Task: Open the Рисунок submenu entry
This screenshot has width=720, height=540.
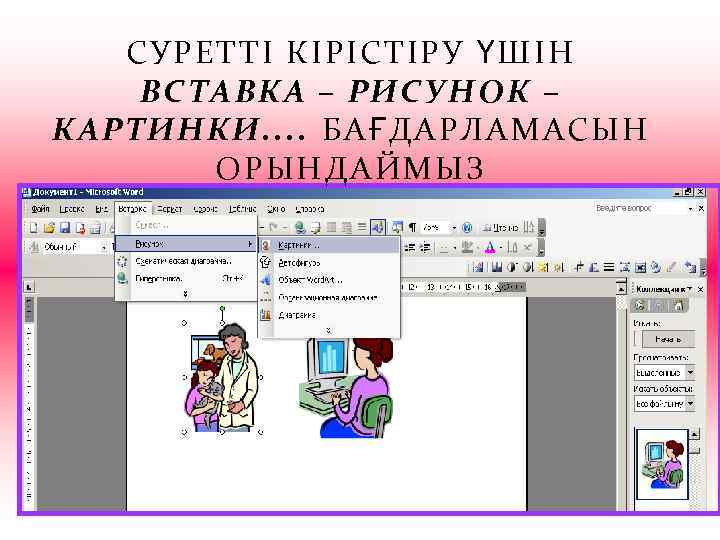Action: (186, 244)
